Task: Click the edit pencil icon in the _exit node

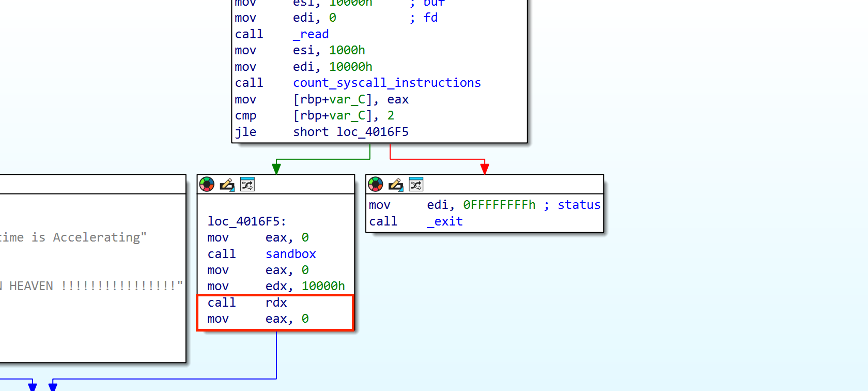Action: [x=396, y=184]
